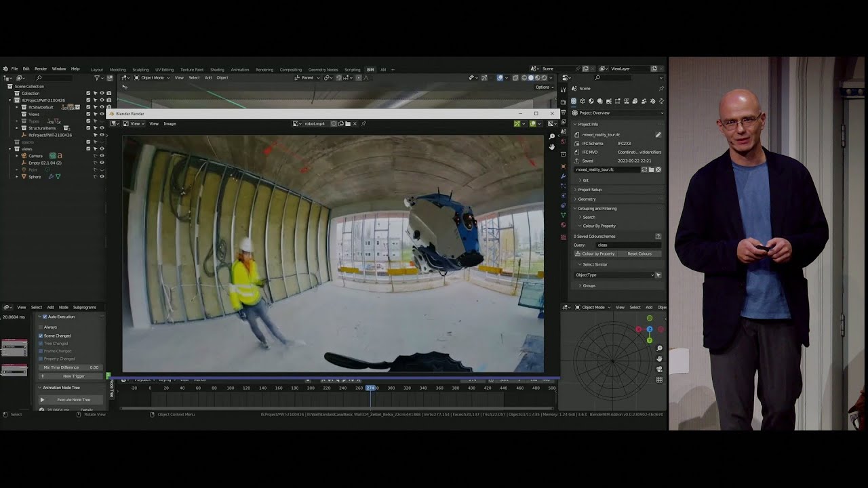Open the Modifier wrench properties tab
The height and width of the screenshot is (488, 868).
(563, 176)
